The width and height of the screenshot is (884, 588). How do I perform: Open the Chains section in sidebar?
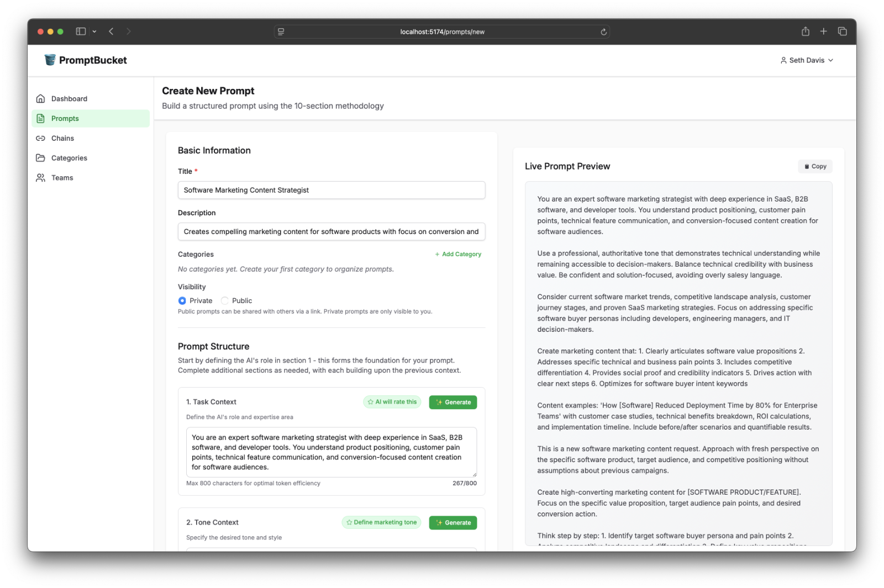tap(62, 139)
